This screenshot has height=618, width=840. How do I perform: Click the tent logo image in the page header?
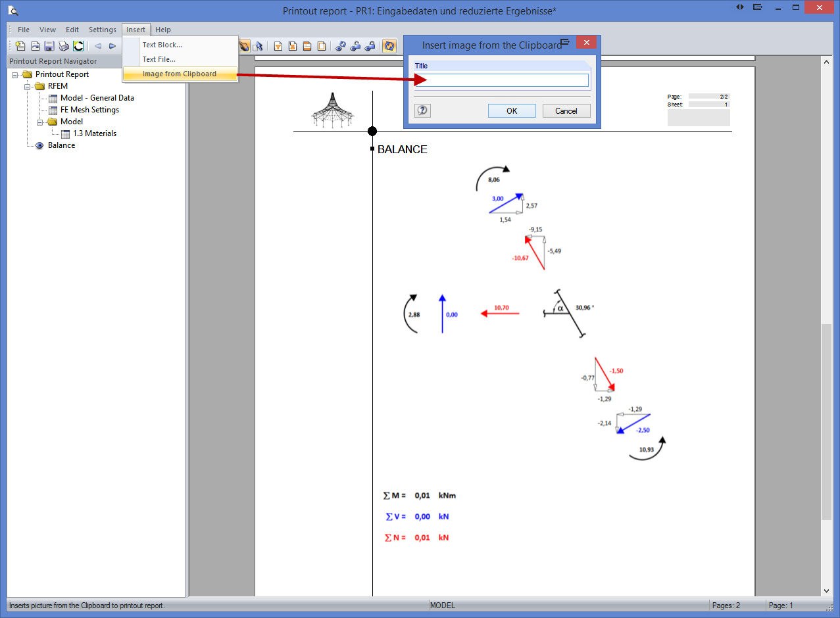(x=333, y=110)
